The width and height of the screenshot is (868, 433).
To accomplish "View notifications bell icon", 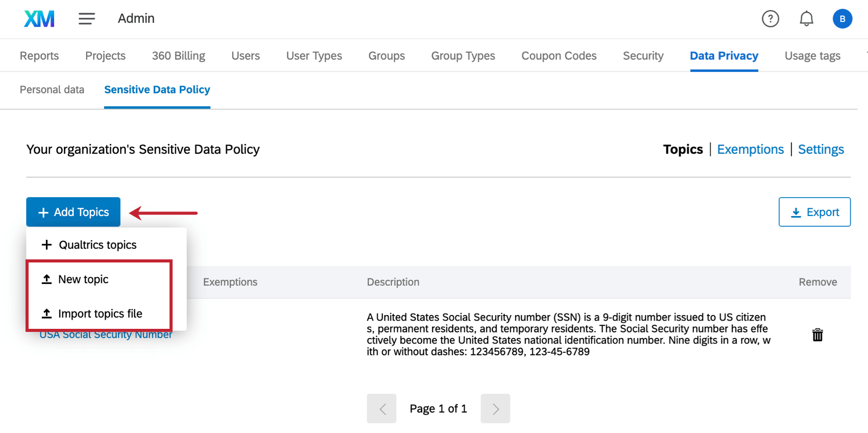I will tap(806, 19).
